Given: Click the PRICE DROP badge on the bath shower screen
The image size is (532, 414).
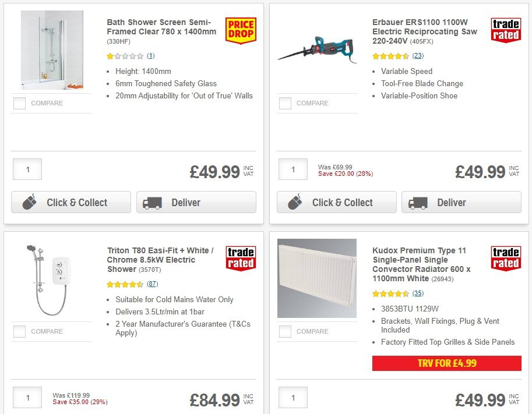Looking at the screenshot, I should pos(242,29).
